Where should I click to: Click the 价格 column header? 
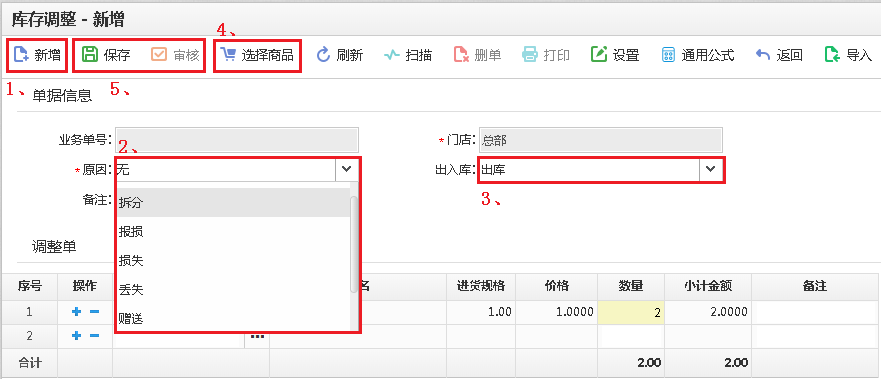(x=557, y=286)
